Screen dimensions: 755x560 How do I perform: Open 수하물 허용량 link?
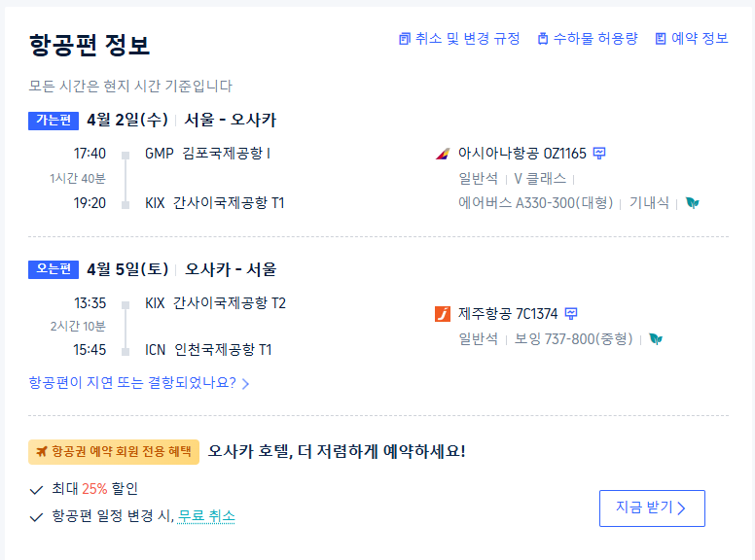595,39
